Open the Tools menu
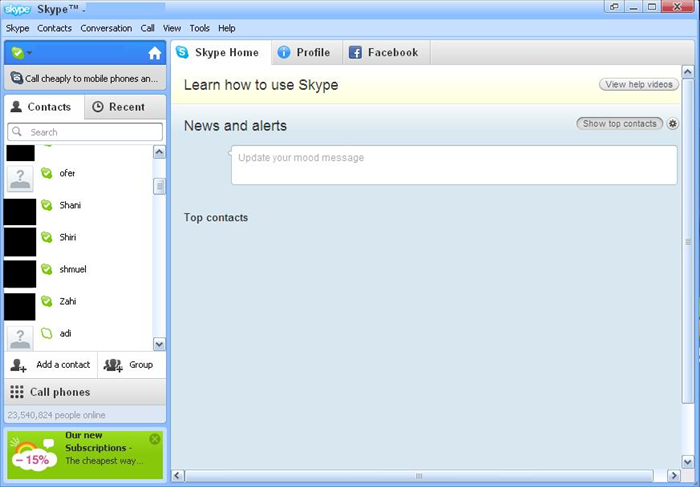 point(200,28)
